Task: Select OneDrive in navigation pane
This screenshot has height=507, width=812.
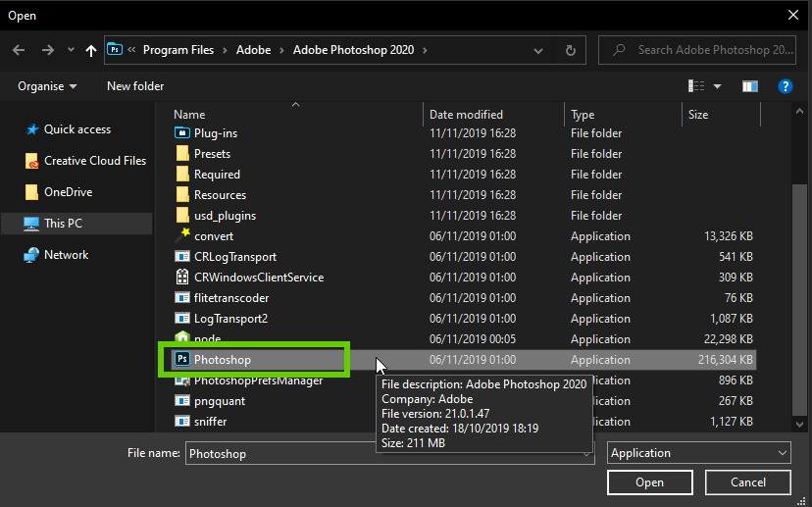Action: point(68,192)
